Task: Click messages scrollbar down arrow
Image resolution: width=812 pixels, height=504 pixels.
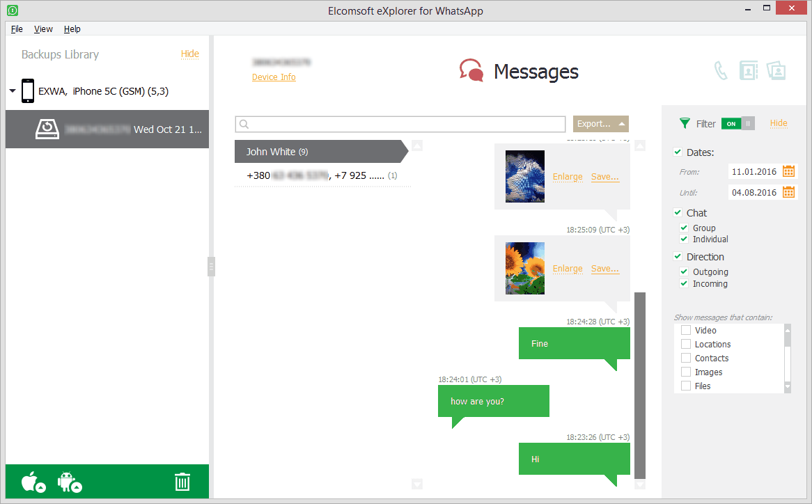Action: pyautogui.click(x=640, y=485)
